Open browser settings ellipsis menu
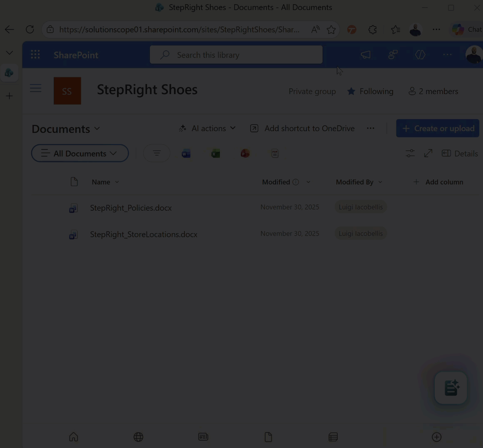 [x=436, y=30]
